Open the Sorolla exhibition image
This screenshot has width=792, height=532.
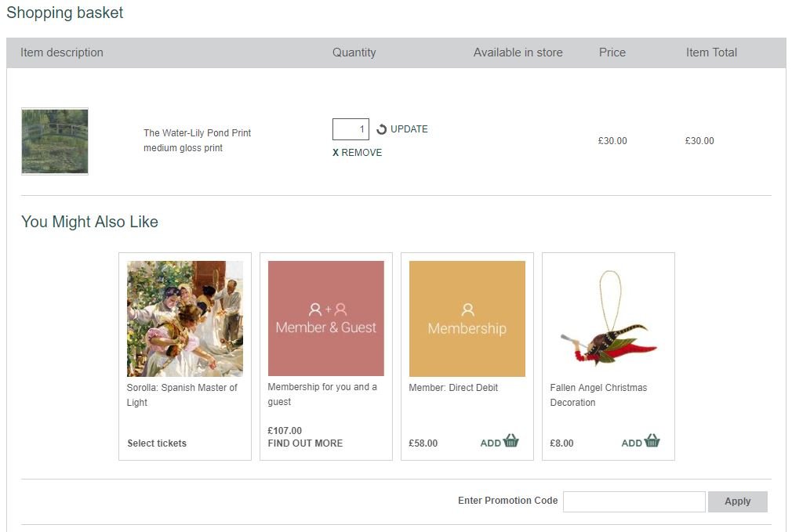[x=184, y=318]
